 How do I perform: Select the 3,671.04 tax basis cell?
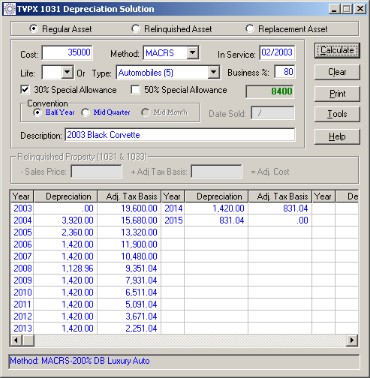[129, 317]
